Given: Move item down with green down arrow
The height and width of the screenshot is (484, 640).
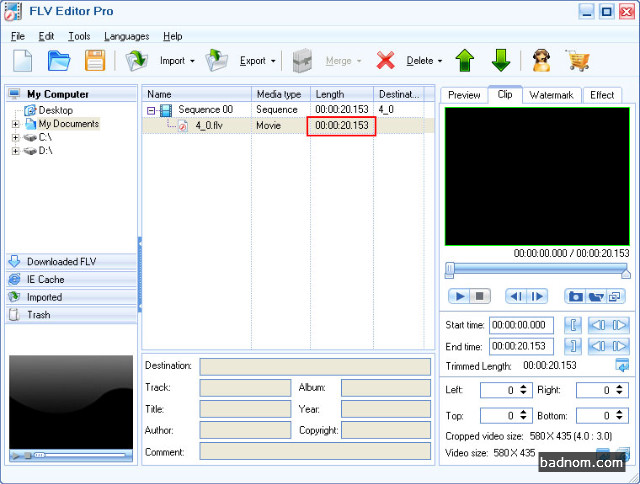Looking at the screenshot, I should click(x=501, y=61).
